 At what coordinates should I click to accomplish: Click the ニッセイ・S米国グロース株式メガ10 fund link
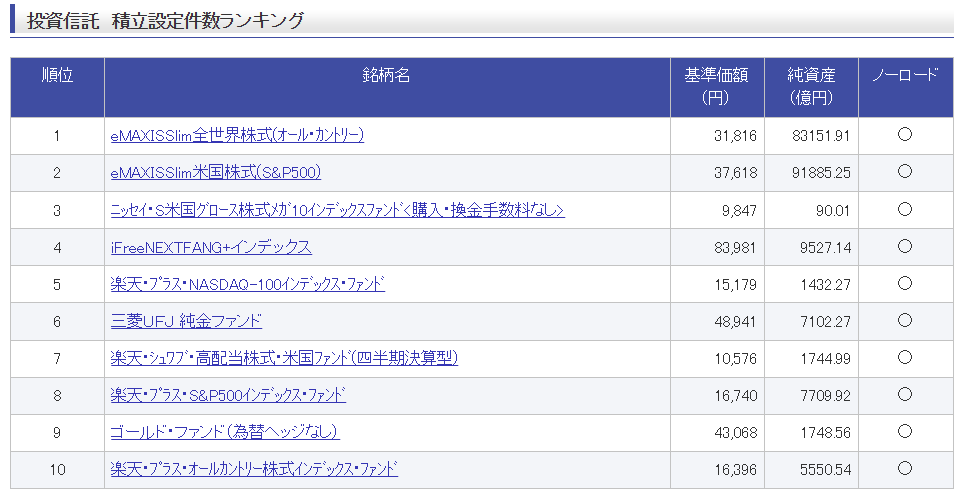click(337, 209)
